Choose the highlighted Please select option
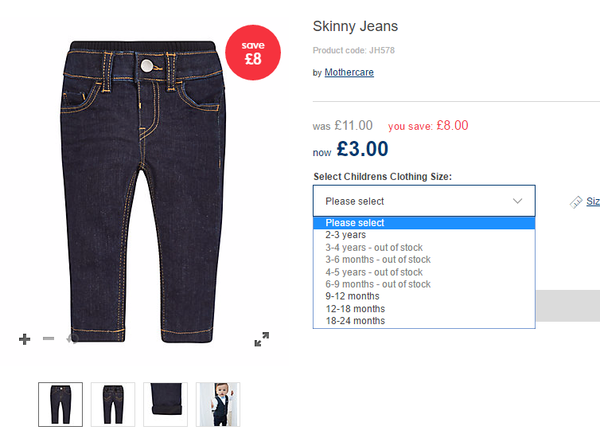 click(x=424, y=223)
